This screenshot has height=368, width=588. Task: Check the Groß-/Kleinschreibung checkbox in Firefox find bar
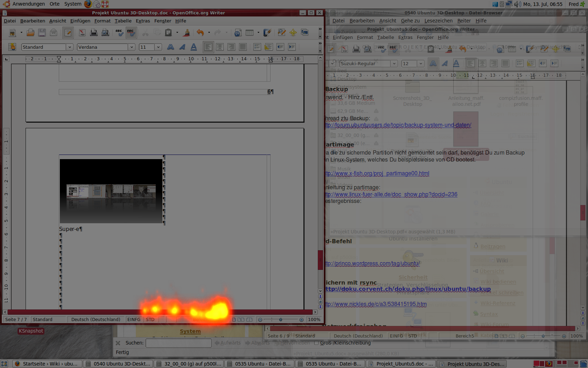(316, 343)
